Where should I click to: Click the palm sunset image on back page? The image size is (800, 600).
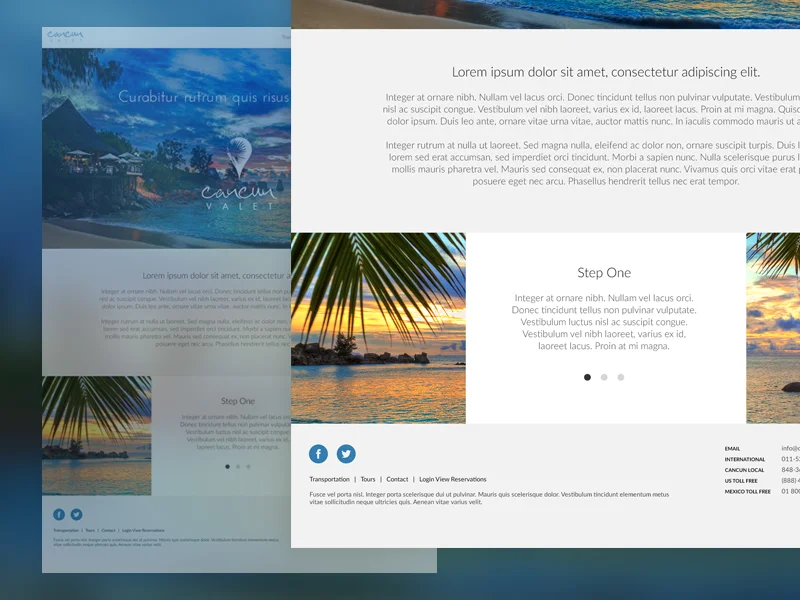[96, 436]
